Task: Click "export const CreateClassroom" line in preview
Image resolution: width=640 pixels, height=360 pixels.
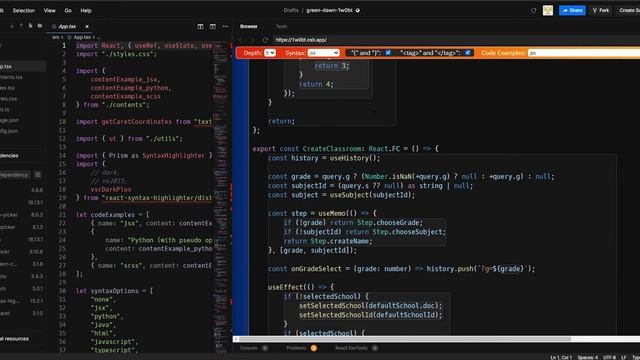Action: [345, 149]
